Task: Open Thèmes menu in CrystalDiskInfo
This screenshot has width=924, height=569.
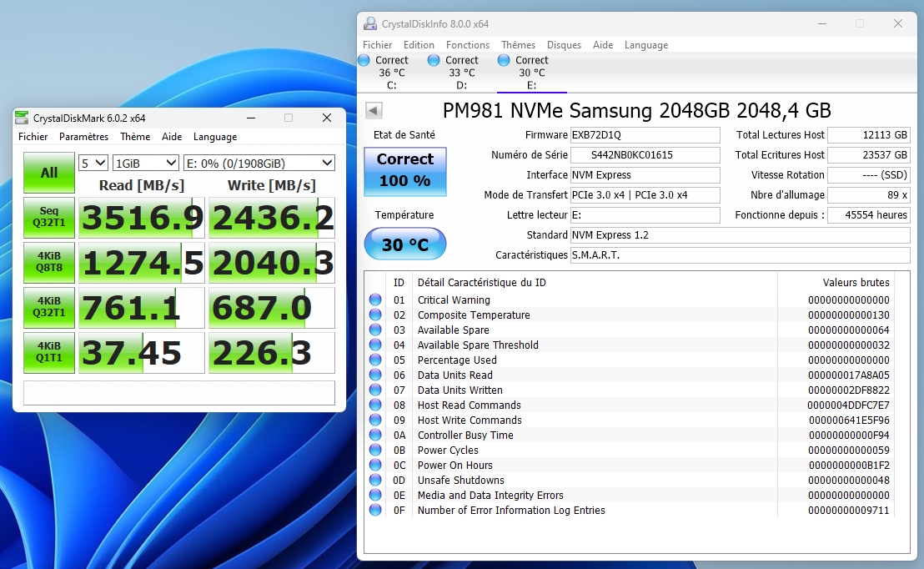Action: pyautogui.click(x=518, y=45)
